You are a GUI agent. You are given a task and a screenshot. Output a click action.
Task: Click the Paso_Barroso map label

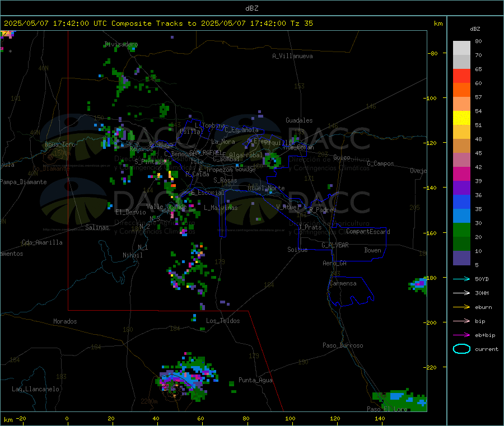pos(343,346)
